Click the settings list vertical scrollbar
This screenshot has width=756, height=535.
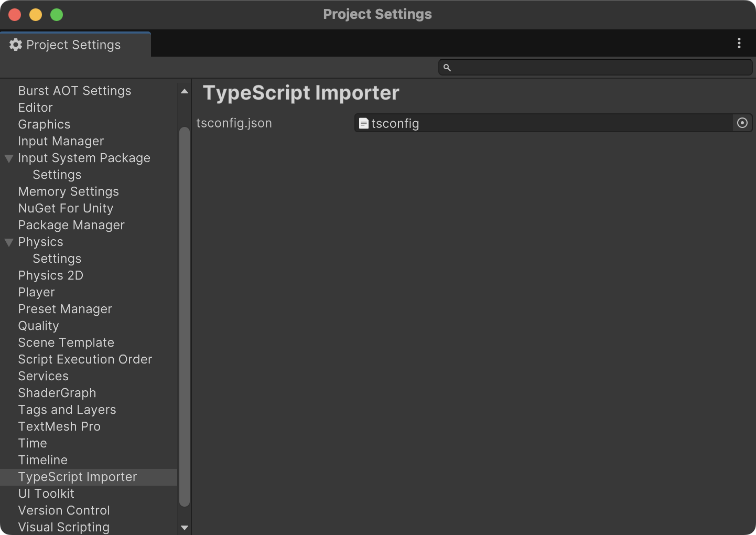click(x=184, y=317)
